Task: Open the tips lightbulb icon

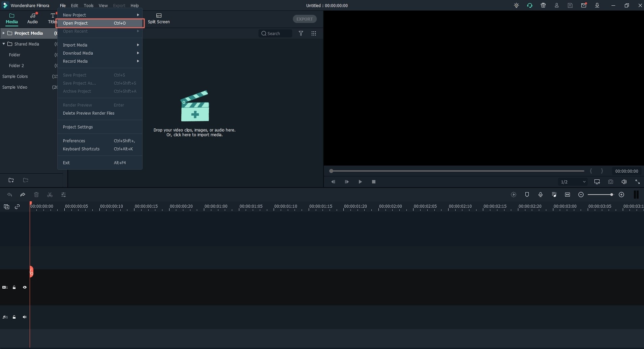Action: tap(516, 5)
